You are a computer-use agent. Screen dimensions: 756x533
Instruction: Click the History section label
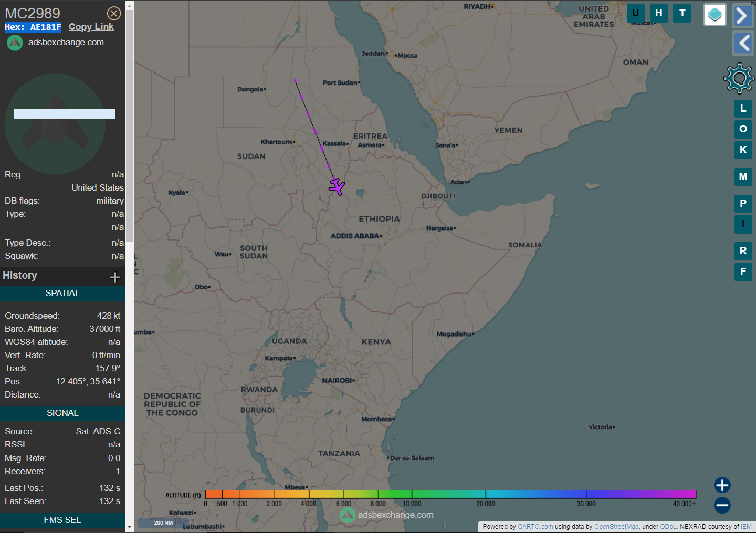pos(20,276)
